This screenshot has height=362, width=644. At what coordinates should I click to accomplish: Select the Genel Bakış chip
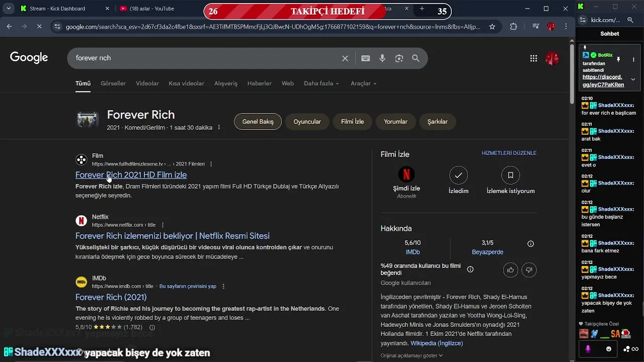[258, 122]
